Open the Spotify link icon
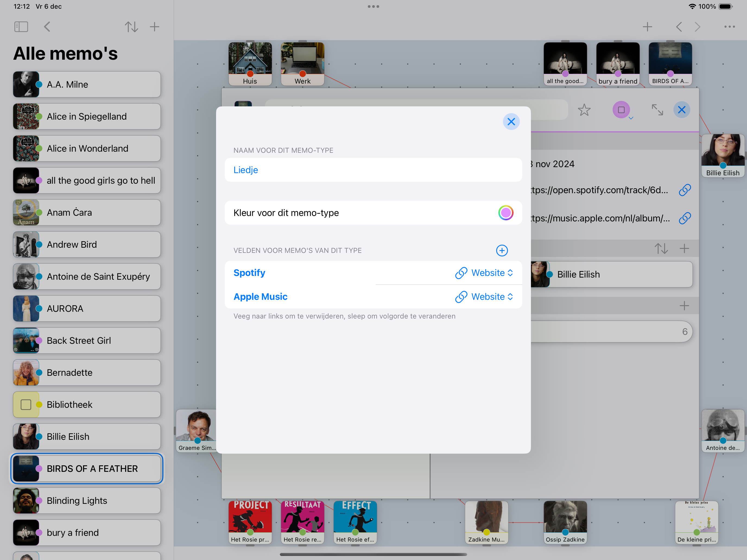 [685, 190]
